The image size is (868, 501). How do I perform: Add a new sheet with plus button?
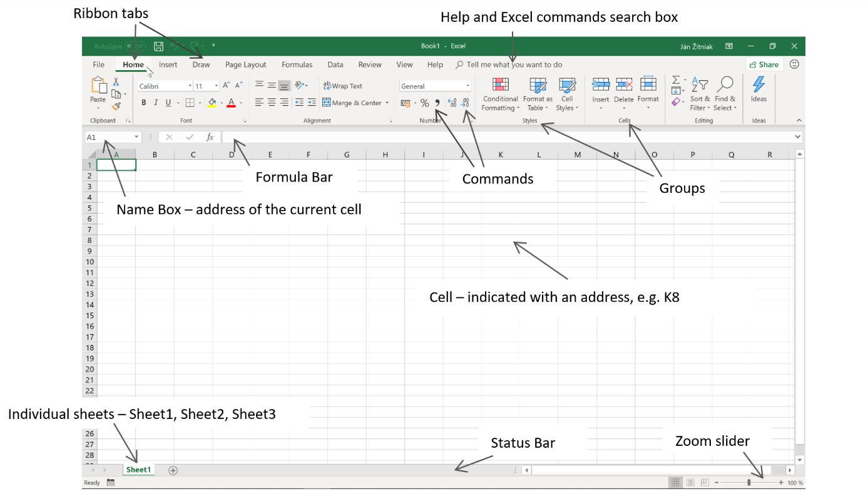point(173,470)
